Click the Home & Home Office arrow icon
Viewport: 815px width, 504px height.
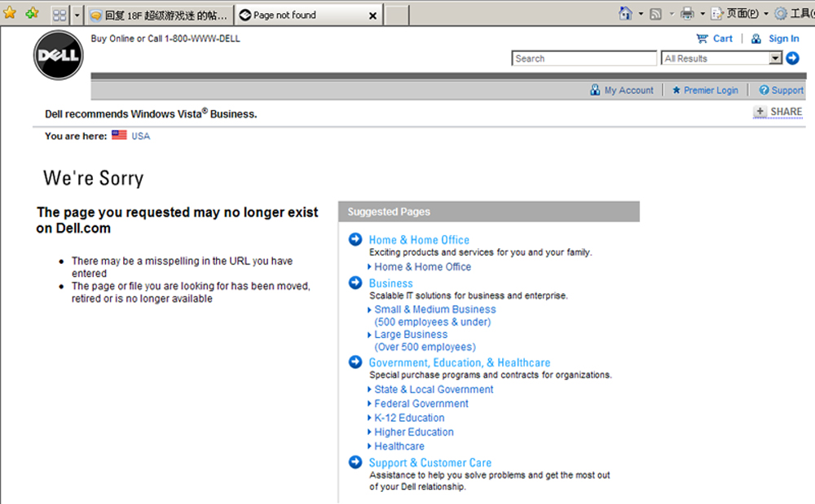click(355, 239)
